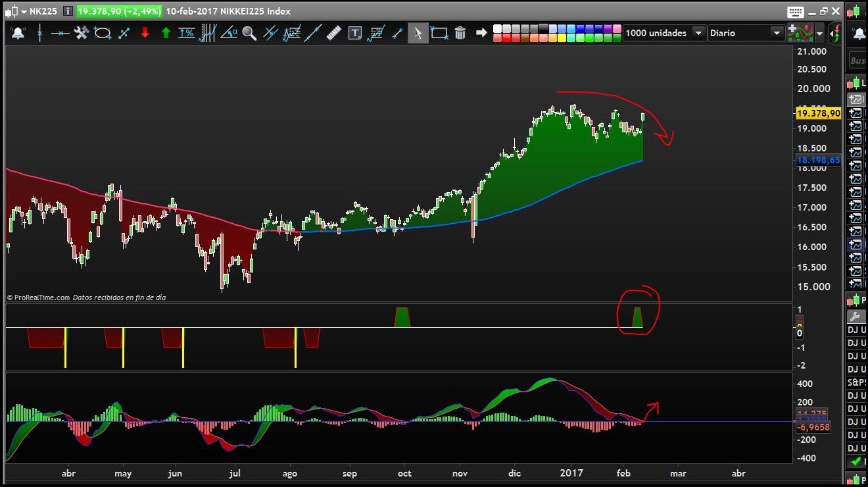Open the on-screen keyboard icon
This screenshot has width=868, height=487.
tap(795, 12)
